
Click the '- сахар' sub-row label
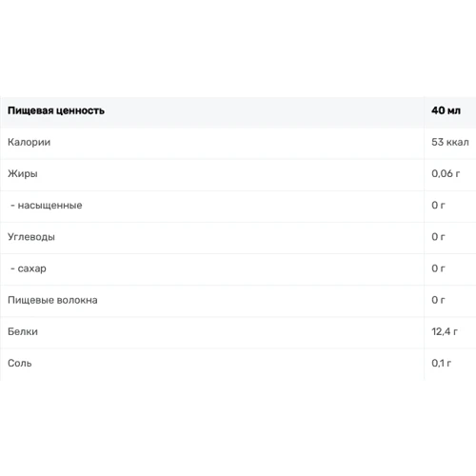pos(29,268)
